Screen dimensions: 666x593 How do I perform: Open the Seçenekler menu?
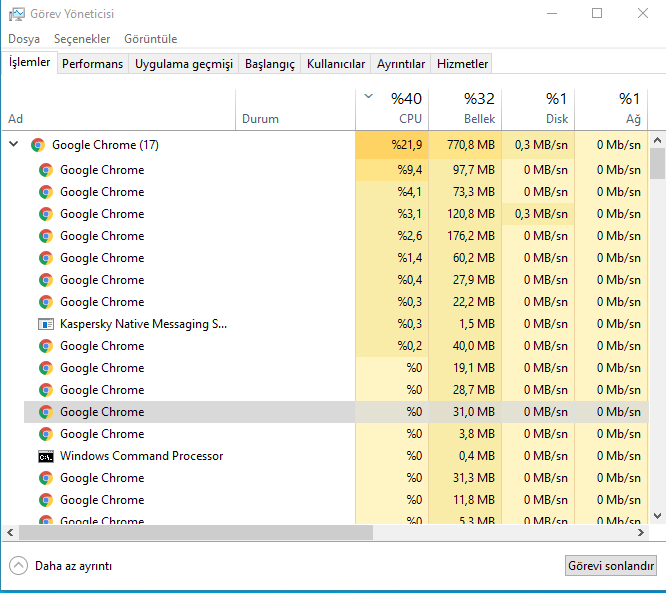point(82,39)
